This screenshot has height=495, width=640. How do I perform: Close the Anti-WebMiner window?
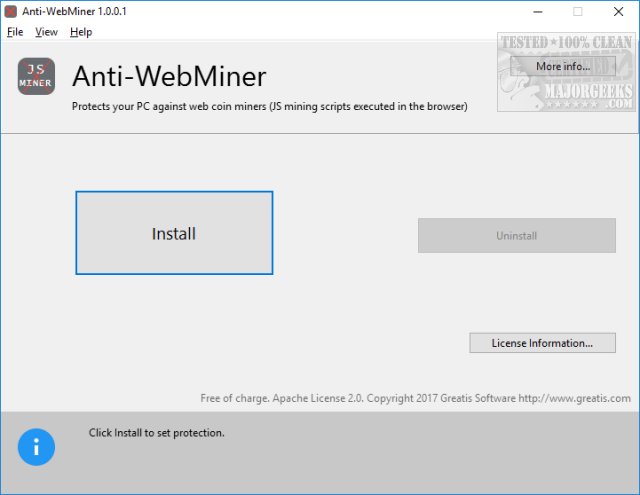point(618,11)
